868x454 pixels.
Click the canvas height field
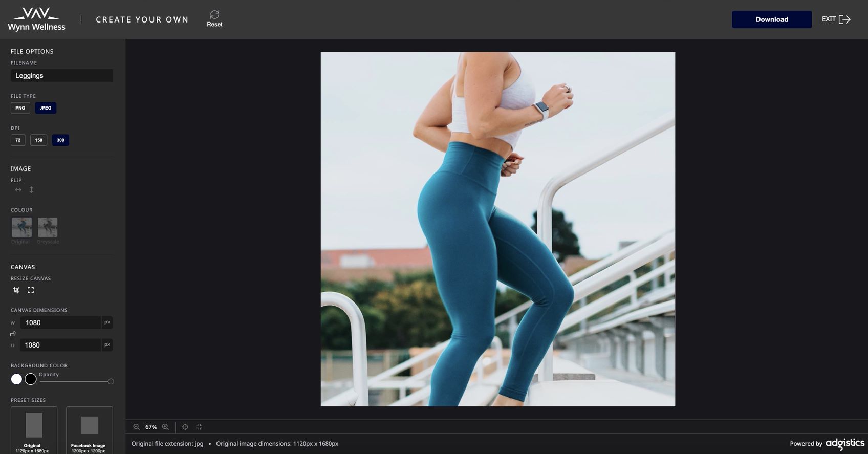click(60, 345)
